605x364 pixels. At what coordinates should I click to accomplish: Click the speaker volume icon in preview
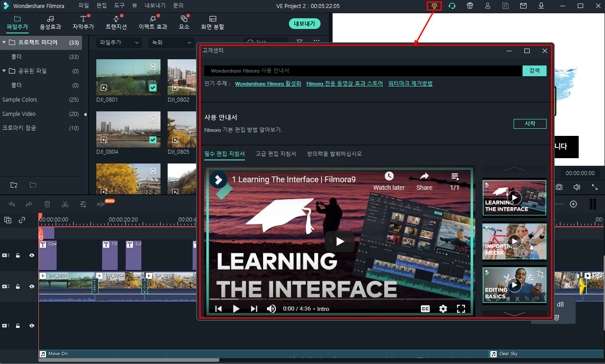[577, 187]
